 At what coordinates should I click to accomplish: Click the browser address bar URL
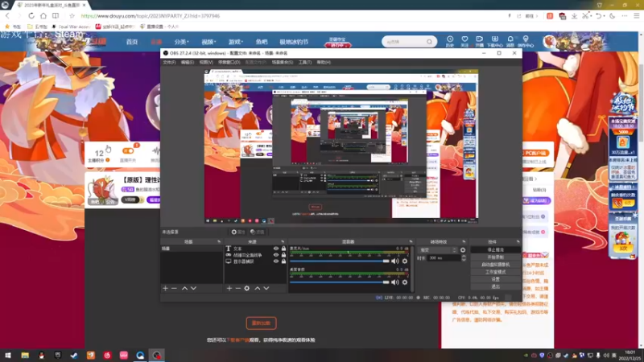(151, 16)
